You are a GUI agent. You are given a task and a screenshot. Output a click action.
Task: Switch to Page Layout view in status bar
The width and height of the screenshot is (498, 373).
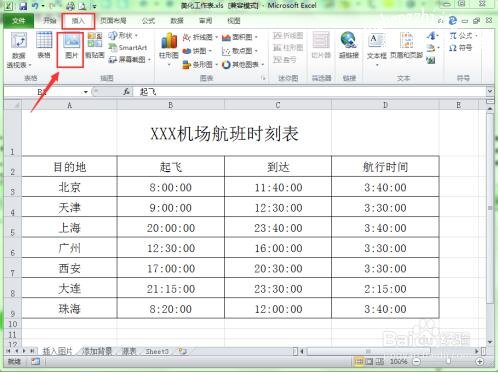point(369,361)
